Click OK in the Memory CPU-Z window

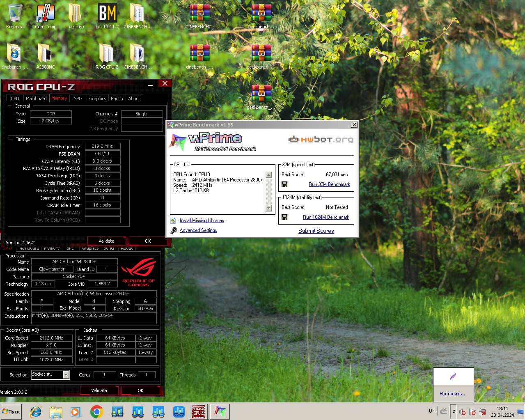[148, 241]
